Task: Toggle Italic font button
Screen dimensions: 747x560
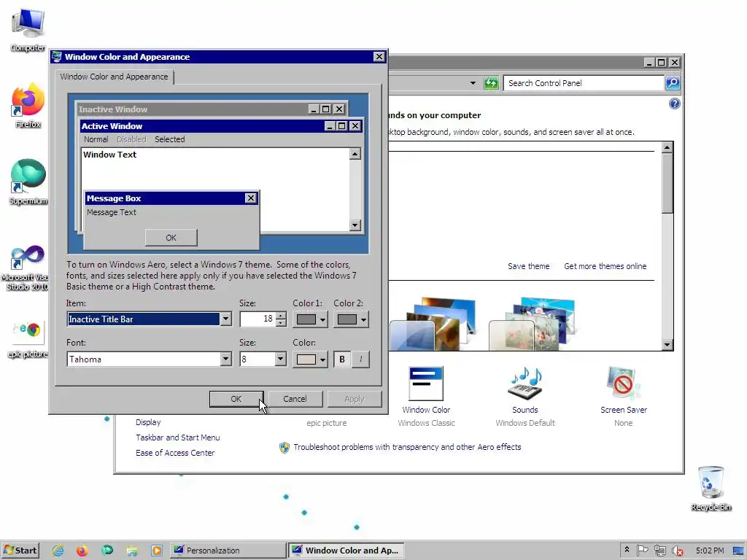Action: (360, 359)
